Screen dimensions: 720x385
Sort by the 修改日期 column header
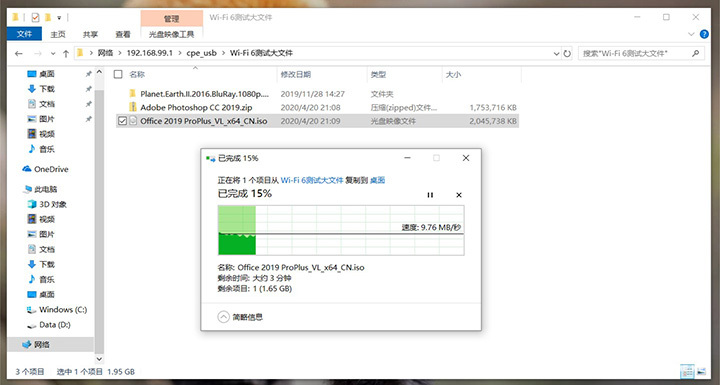pyautogui.click(x=296, y=74)
